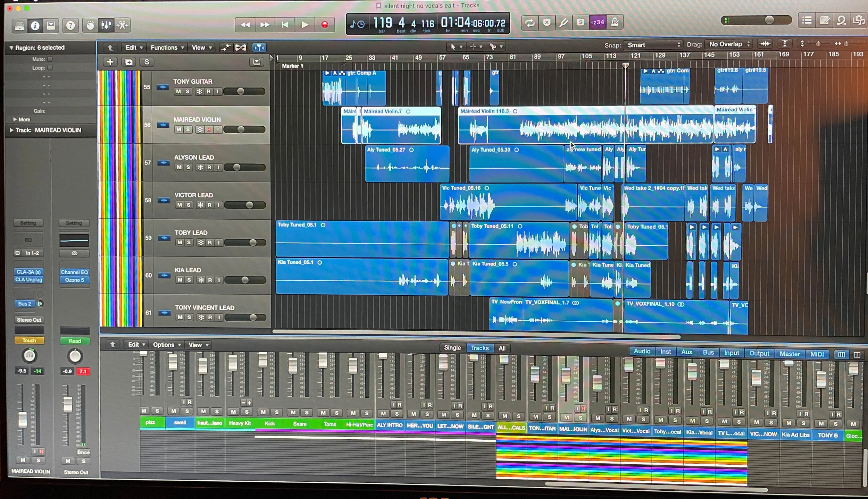Open the Inspector info button
This screenshot has width=868, height=499.
coord(35,25)
